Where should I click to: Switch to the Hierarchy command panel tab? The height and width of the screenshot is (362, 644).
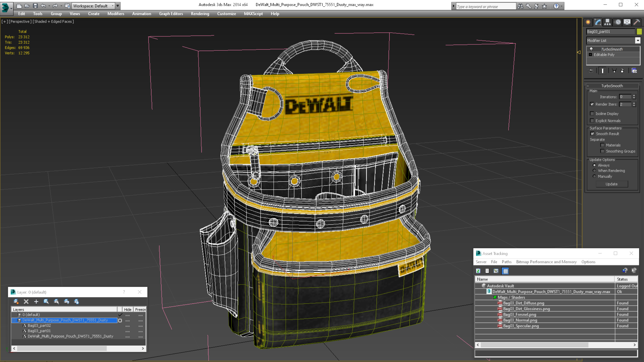[608, 22]
